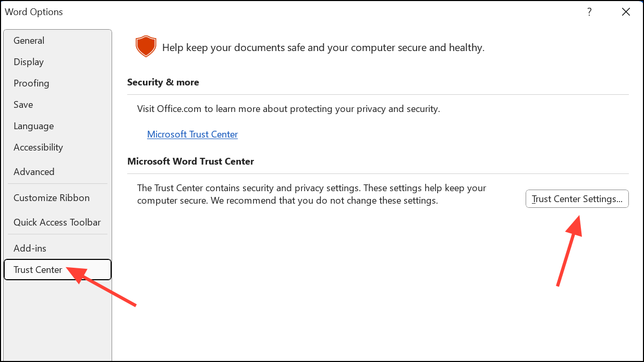644x362 pixels.
Task: Open the Add-ins category
Action: pyautogui.click(x=30, y=248)
